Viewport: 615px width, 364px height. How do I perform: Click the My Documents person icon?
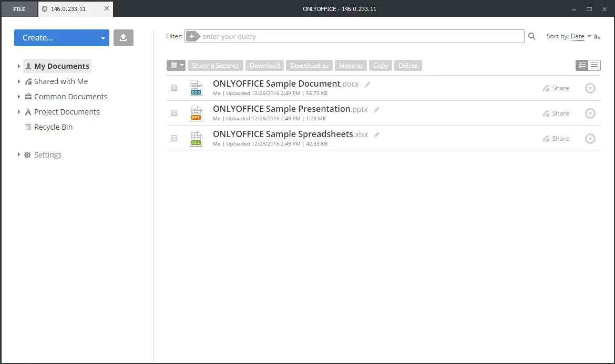pos(28,66)
